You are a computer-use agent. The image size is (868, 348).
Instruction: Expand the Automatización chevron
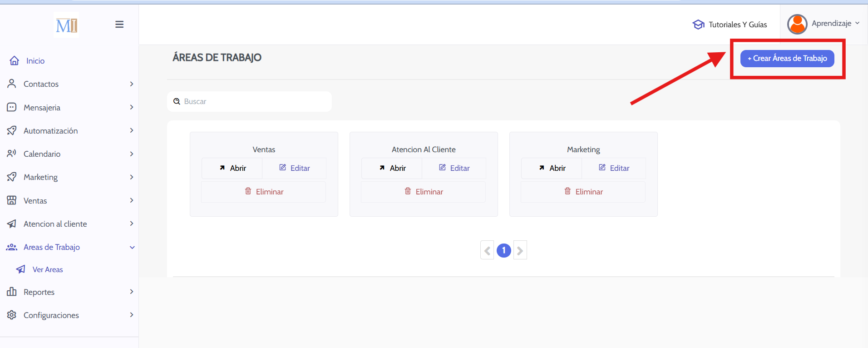point(132,130)
